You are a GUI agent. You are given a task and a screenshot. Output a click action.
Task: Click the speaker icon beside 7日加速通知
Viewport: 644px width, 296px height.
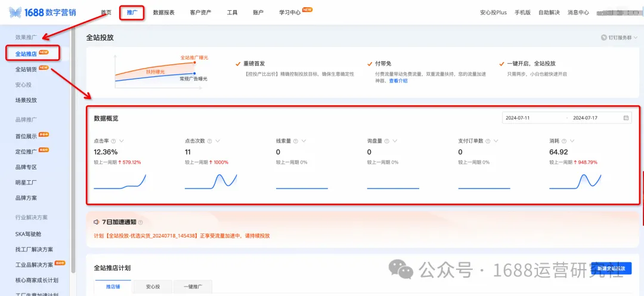coord(97,222)
